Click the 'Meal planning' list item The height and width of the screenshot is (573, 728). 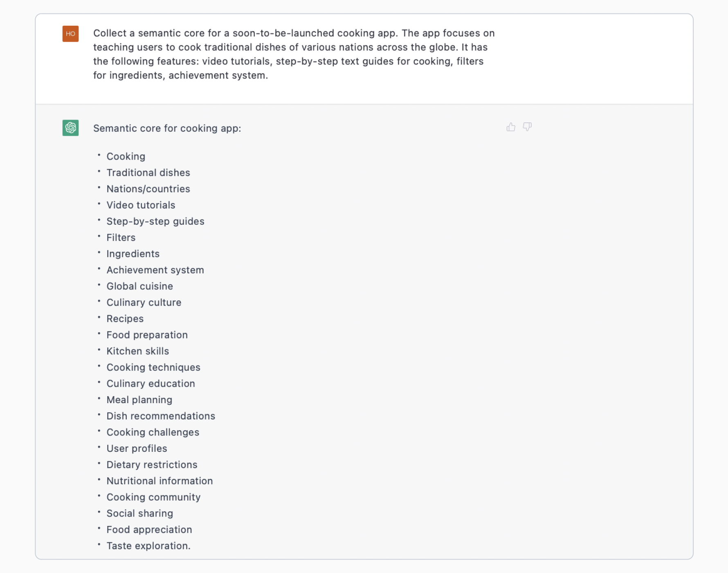(139, 400)
